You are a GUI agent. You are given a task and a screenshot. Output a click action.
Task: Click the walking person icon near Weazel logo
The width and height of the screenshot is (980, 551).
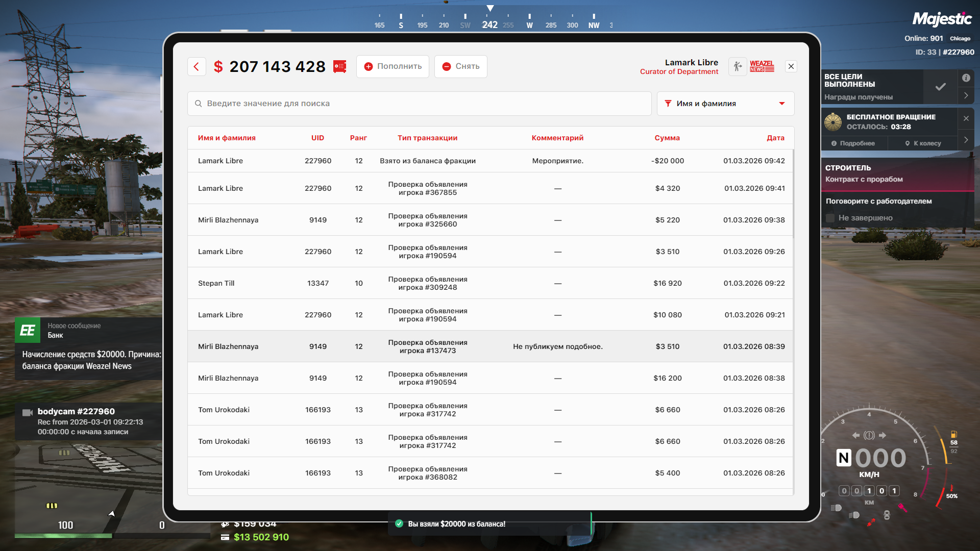[738, 66]
